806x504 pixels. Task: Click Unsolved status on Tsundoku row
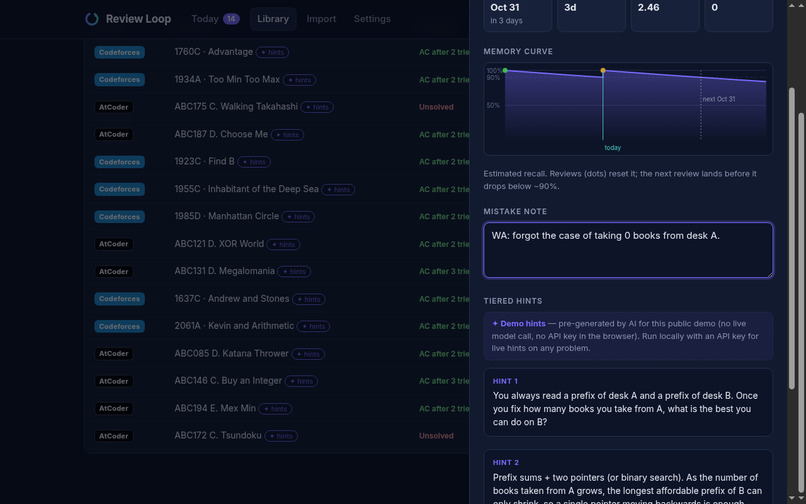pyautogui.click(x=436, y=436)
